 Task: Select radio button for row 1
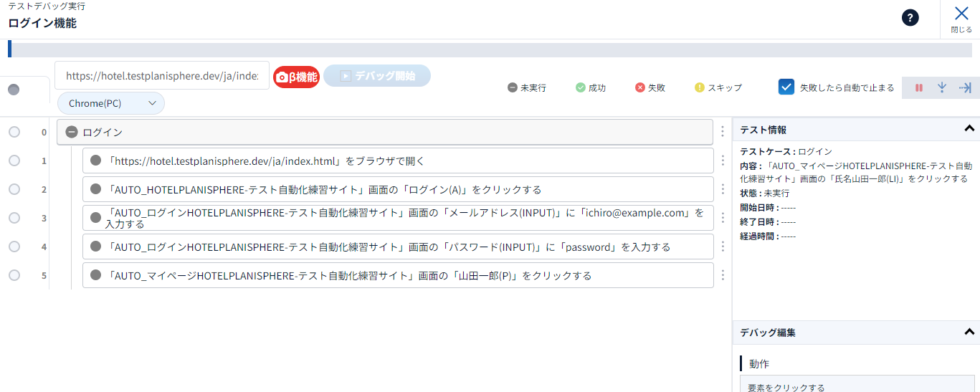tap(14, 161)
